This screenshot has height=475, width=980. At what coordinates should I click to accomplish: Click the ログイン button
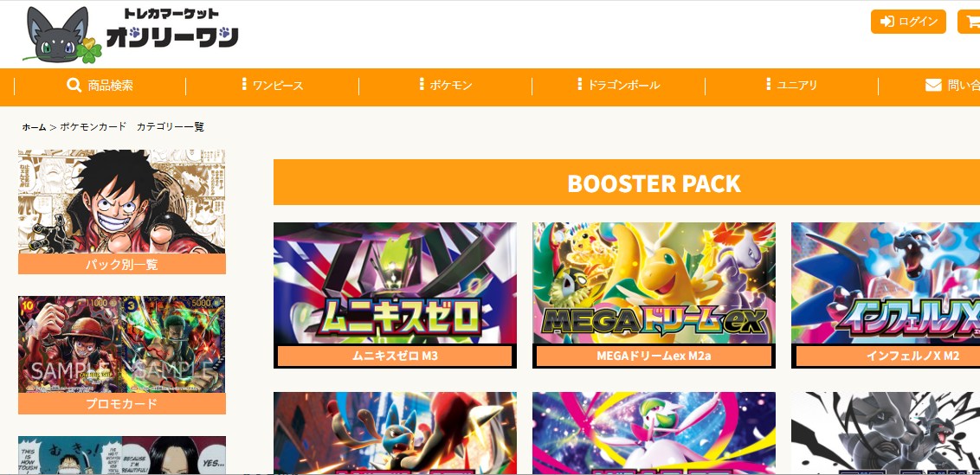[x=908, y=22]
